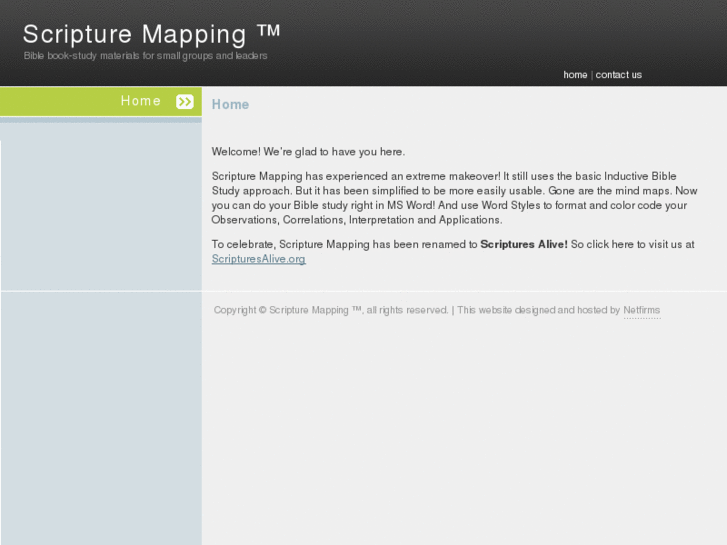The height and width of the screenshot is (545, 727).
Task: Open the contact us link
Action: [619, 75]
